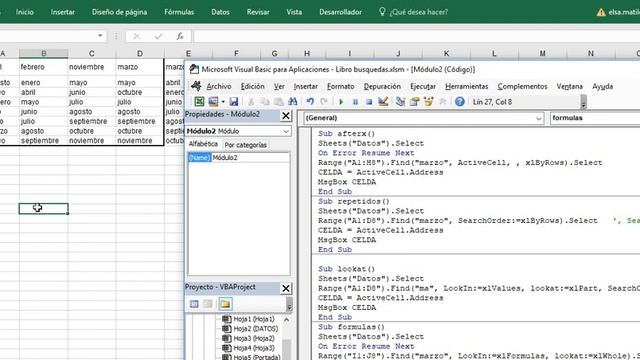
Task: Click the View Code icon in Project panel
Action: 194,304
